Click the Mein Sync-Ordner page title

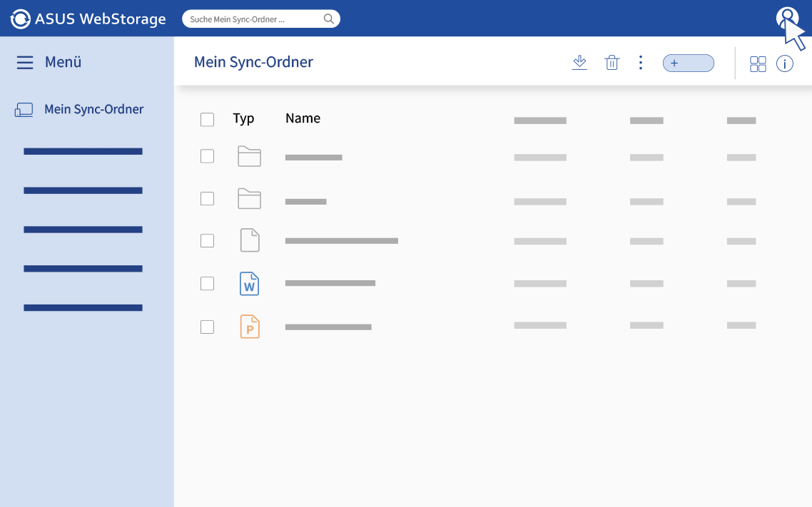click(x=254, y=62)
